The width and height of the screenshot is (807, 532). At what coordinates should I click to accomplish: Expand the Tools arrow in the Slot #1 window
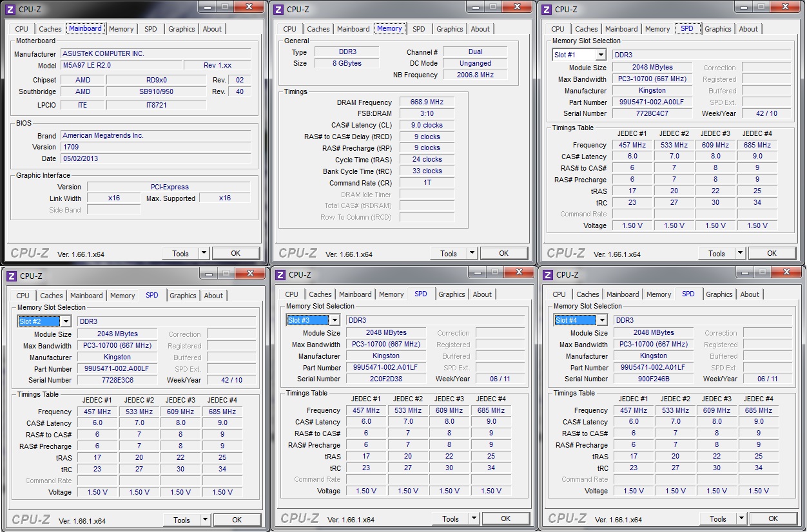click(741, 253)
